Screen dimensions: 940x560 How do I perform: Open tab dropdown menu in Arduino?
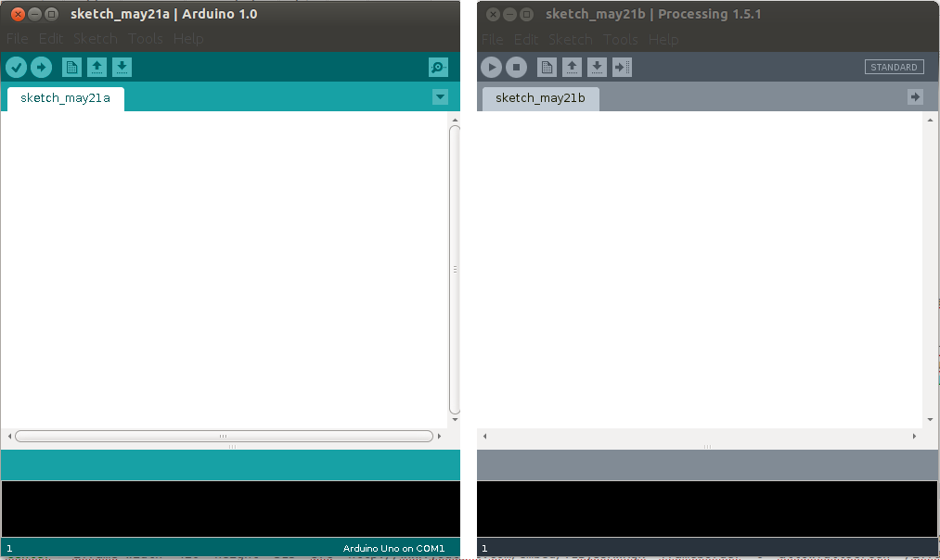440,97
